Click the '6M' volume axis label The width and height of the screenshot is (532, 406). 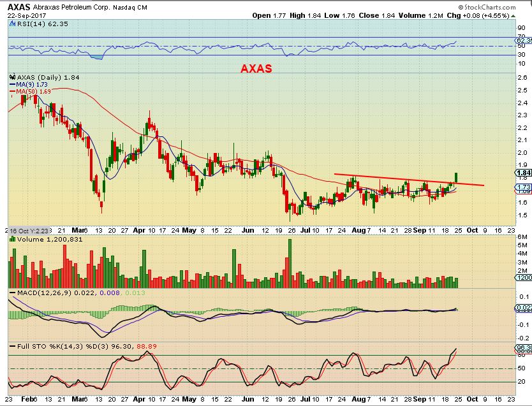522,236
